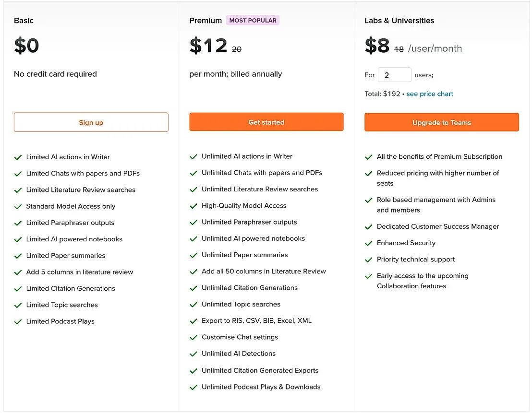
Task: Select the Basic plan heading
Action: point(23,21)
